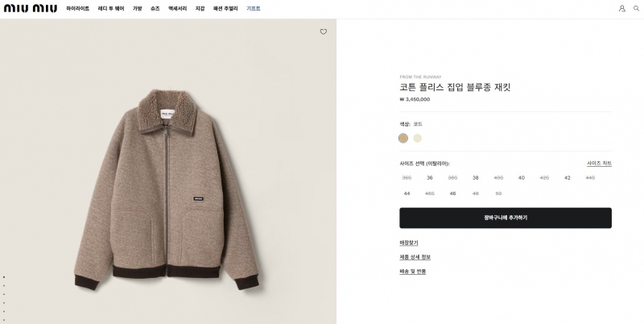
Task: Pick size 44
Action: click(x=407, y=193)
